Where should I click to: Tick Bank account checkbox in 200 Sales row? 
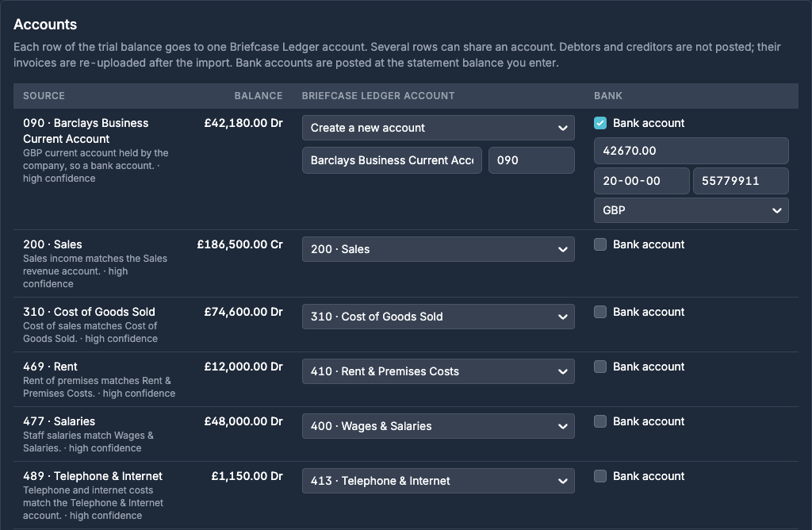click(x=600, y=244)
